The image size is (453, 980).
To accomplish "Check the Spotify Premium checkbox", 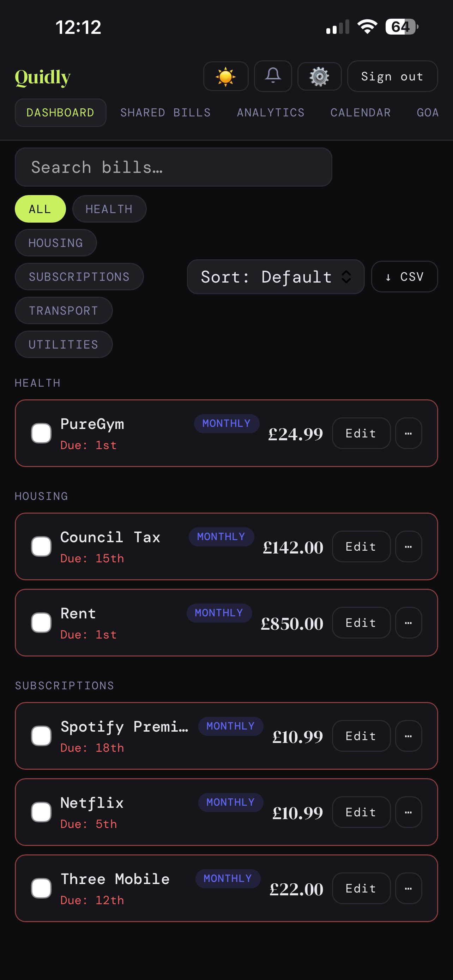I will pyautogui.click(x=41, y=736).
